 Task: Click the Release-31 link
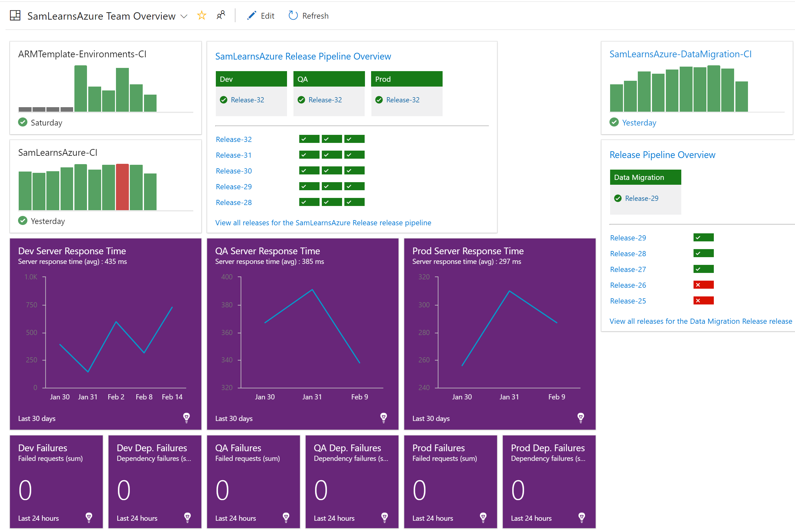tap(234, 155)
